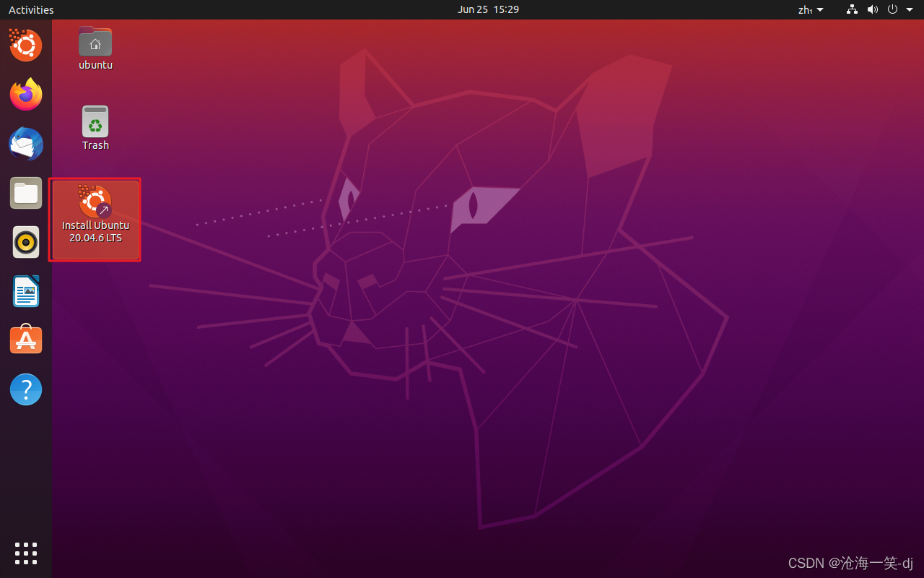Image resolution: width=924 pixels, height=578 pixels.
Task: Launch Rhythmbox music player from the dock
Action: click(x=26, y=242)
